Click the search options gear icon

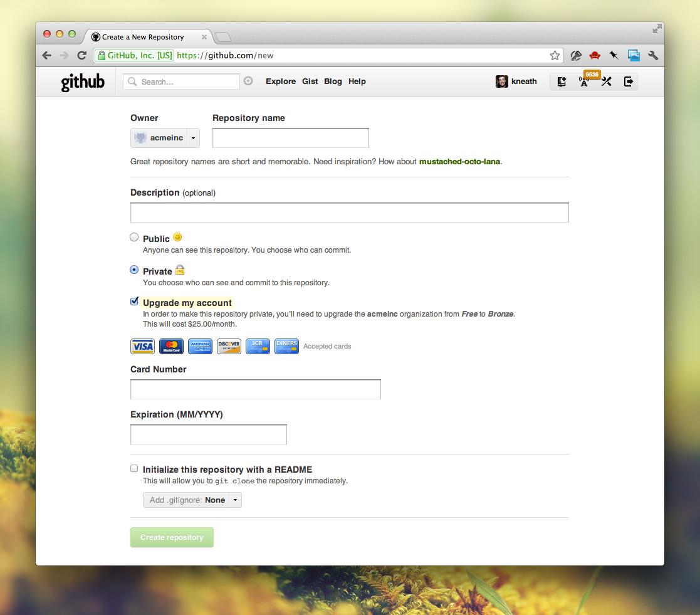pyautogui.click(x=248, y=81)
